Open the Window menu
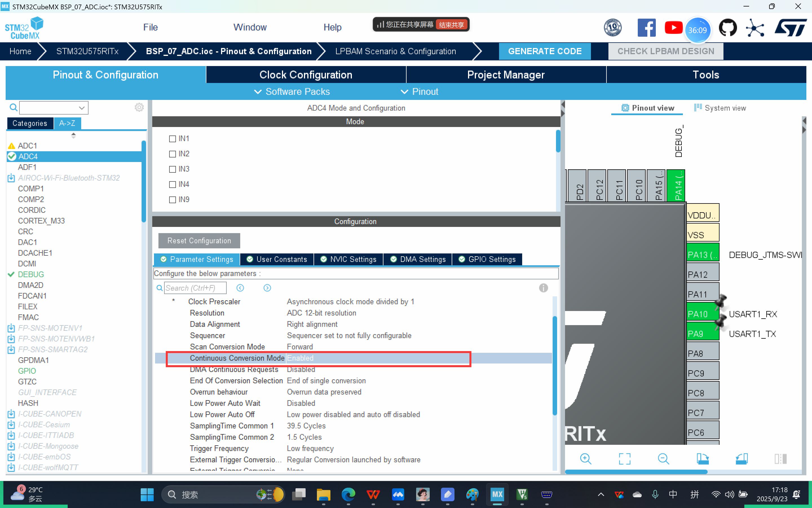 click(x=250, y=27)
